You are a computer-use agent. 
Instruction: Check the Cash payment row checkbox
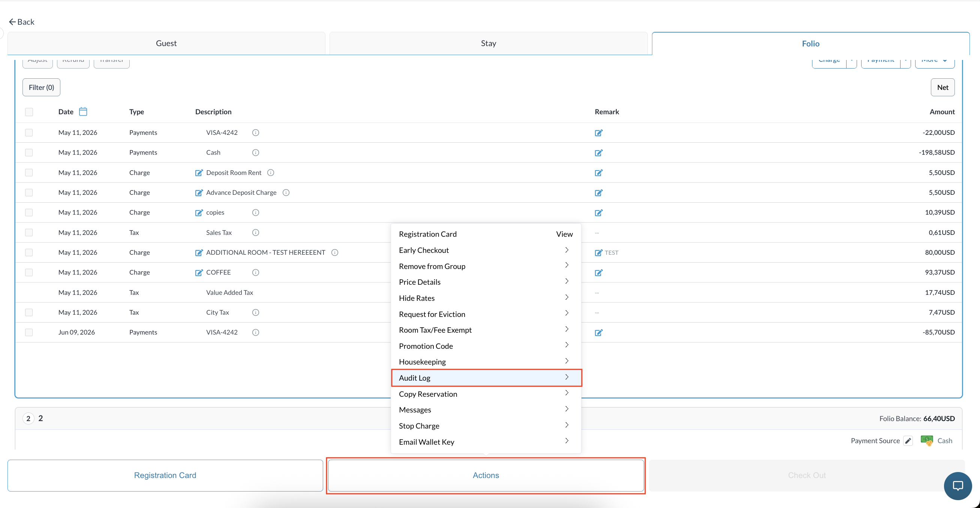pos(29,152)
